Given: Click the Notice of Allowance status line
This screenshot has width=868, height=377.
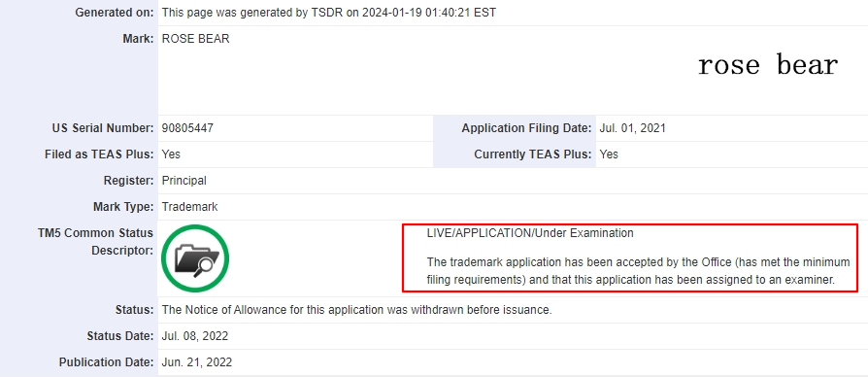Looking at the screenshot, I should click(356, 310).
